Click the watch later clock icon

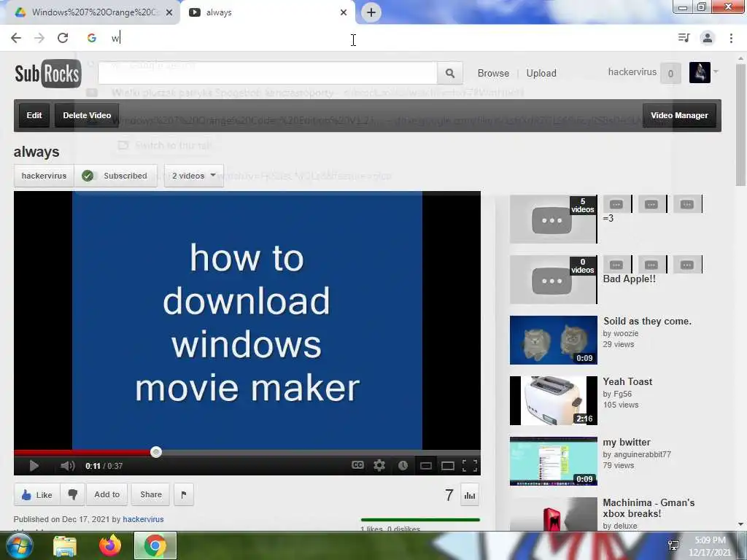(x=403, y=466)
